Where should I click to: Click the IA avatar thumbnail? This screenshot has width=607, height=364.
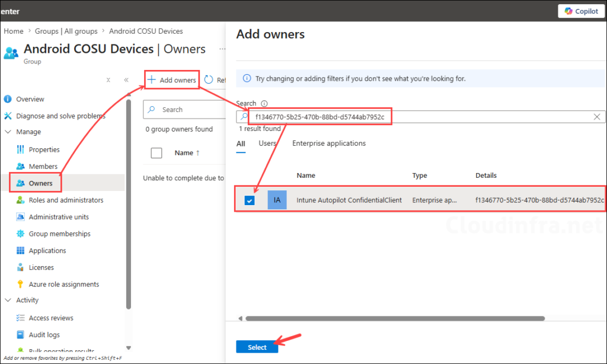(x=277, y=200)
